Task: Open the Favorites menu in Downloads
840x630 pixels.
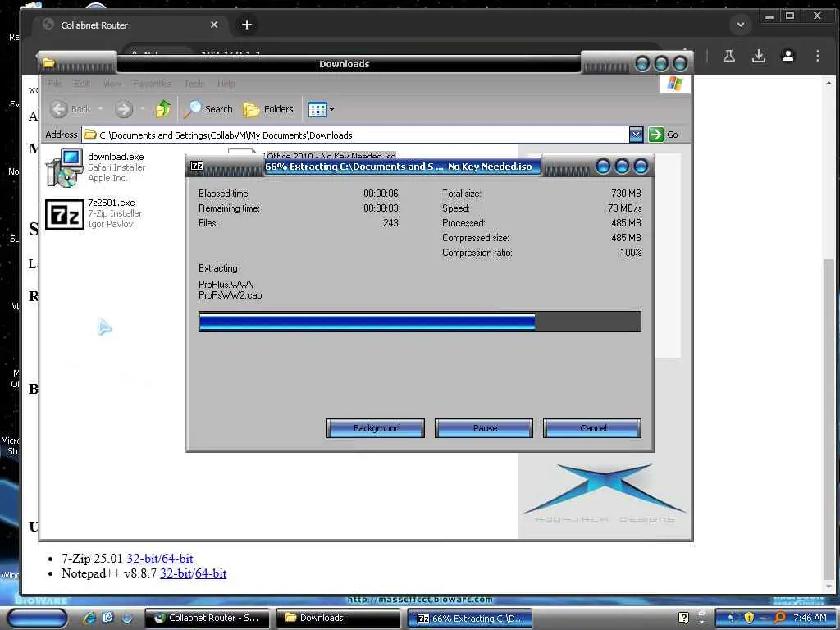Action: 152,84
